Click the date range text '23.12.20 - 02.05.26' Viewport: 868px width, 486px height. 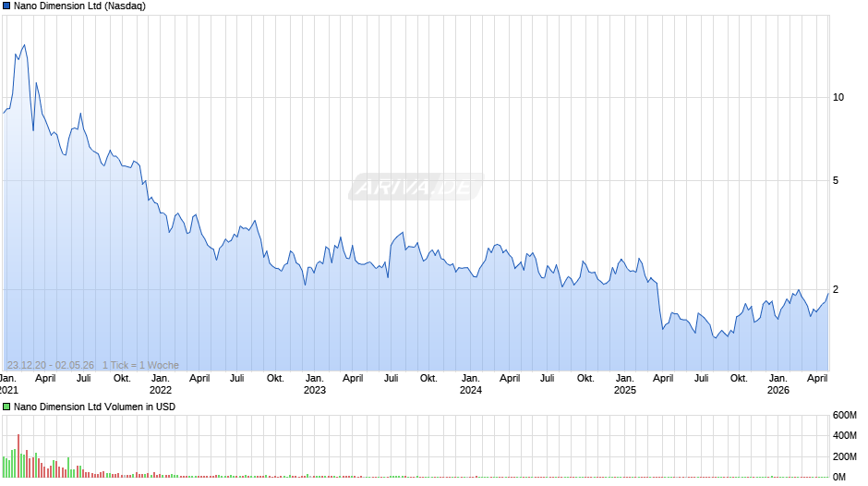point(51,365)
